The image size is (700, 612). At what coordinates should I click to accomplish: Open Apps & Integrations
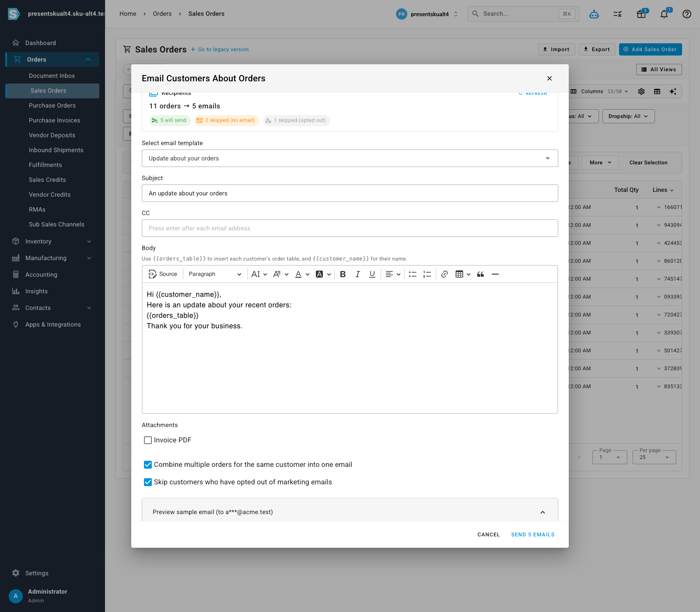(52, 324)
